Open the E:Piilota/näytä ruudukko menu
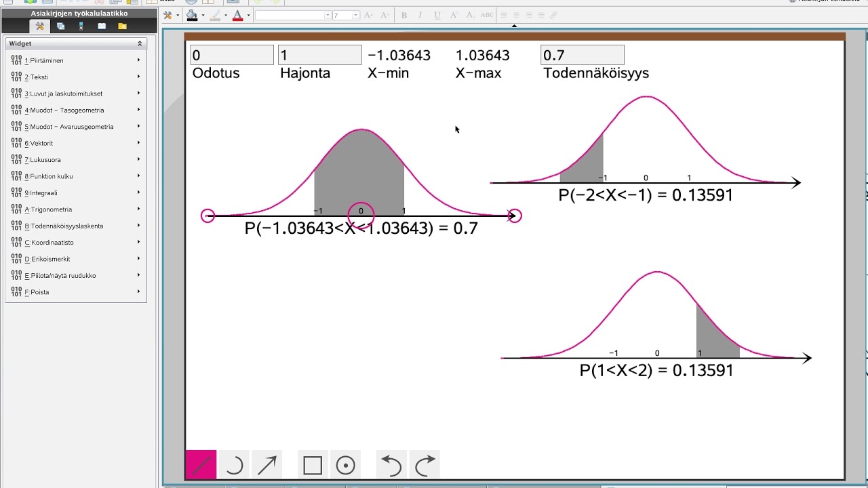This screenshot has width=868, height=488. tap(76, 276)
